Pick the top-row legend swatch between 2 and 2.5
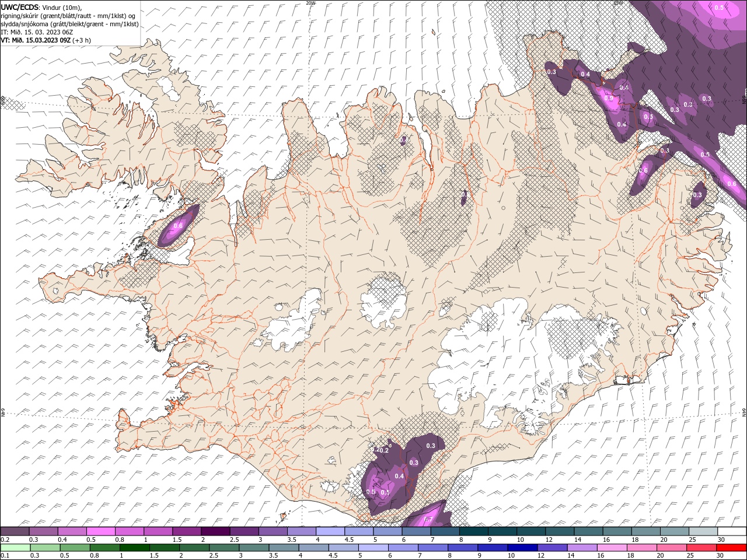The height and width of the screenshot is (560, 747). [215, 531]
